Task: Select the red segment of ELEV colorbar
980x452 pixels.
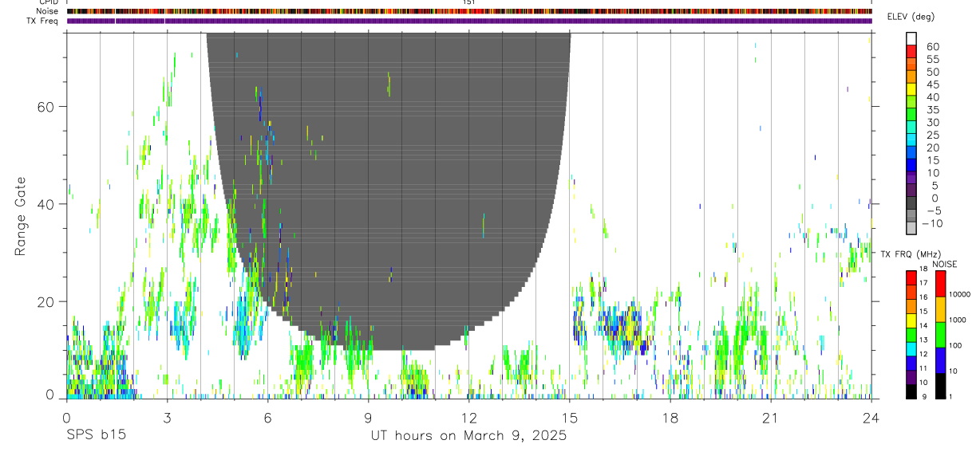Action: click(x=911, y=51)
